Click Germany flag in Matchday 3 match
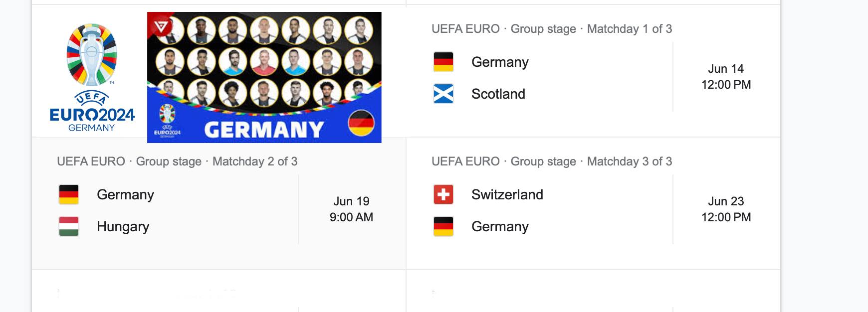Screen dimensions: 868x312 point(443,226)
